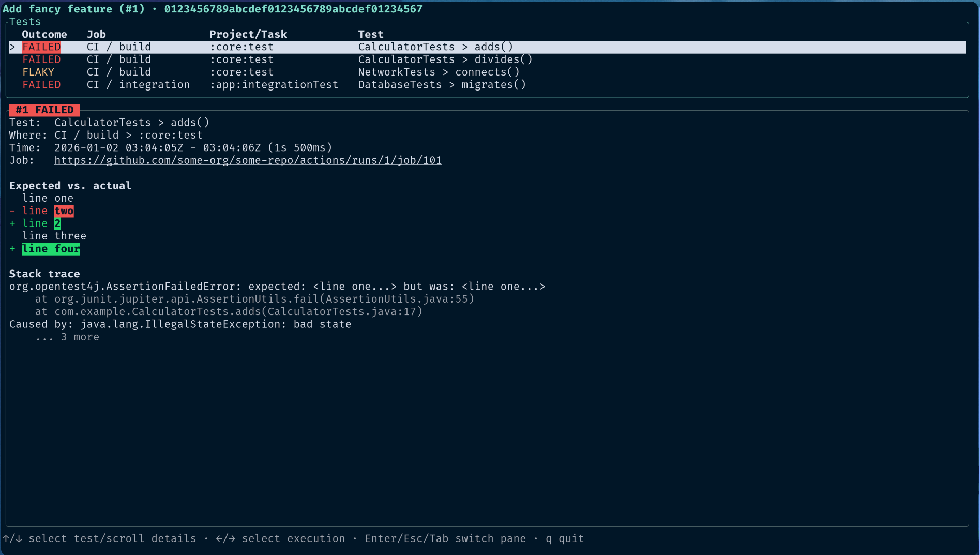Click the Tests pane title

(25, 22)
